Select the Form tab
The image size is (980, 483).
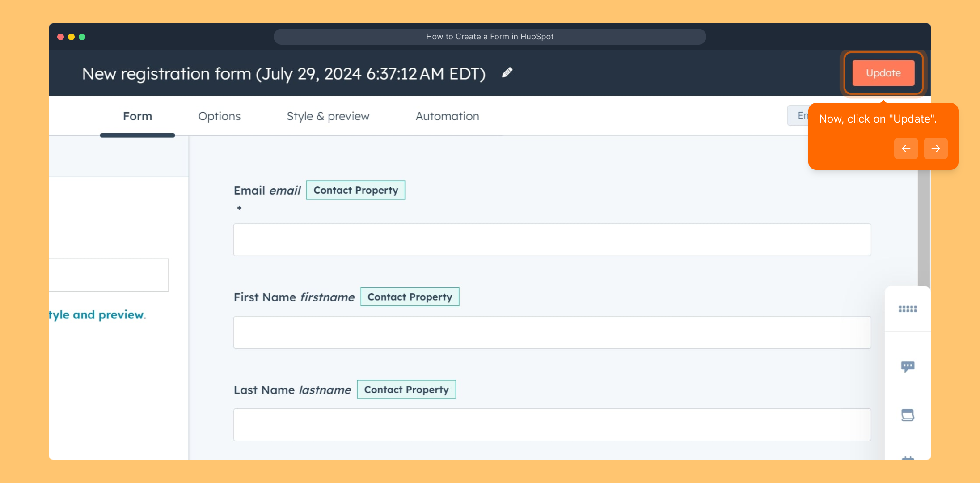click(137, 116)
